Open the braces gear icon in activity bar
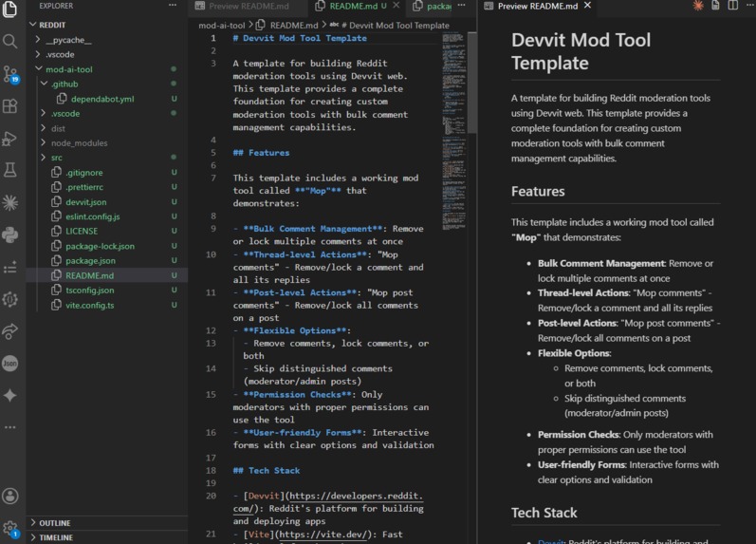The image size is (756, 544). (10, 299)
